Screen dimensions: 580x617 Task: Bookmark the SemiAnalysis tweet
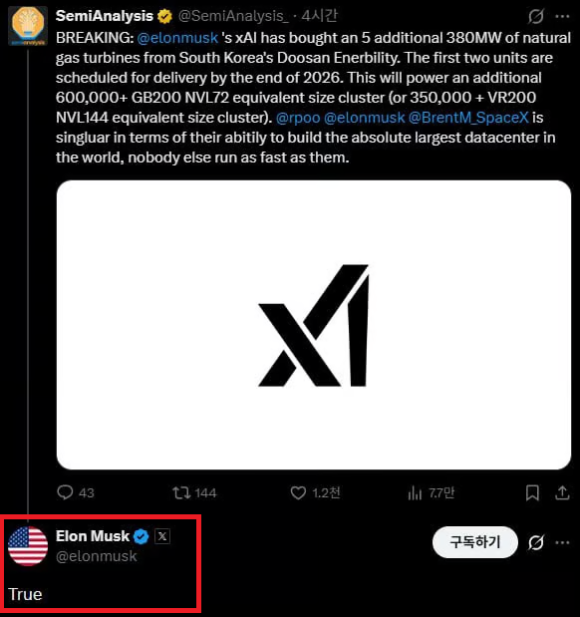pos(532,493)
